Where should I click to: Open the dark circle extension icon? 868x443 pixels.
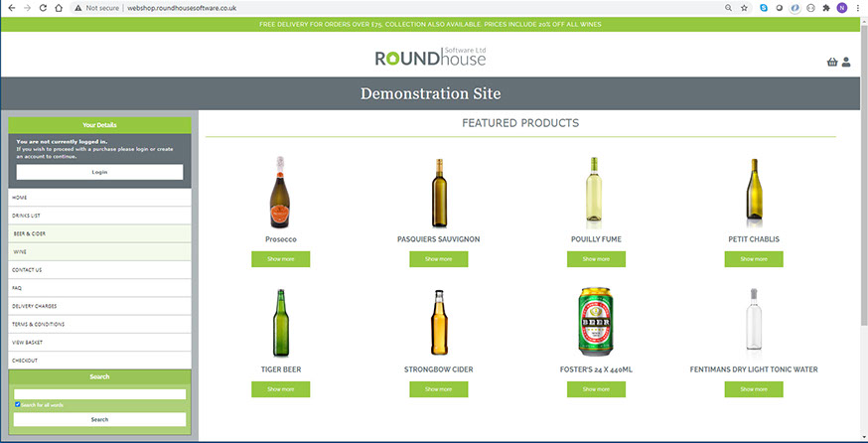(x=779, y=8)
